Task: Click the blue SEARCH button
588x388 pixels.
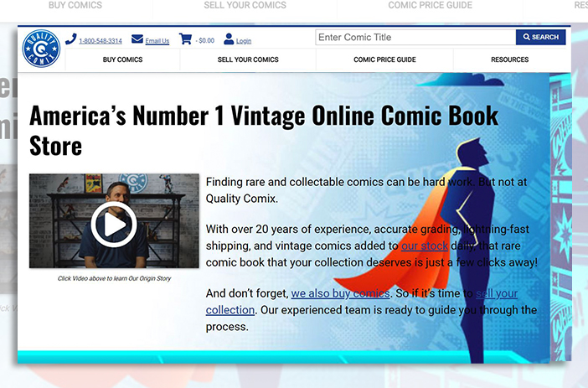Action: [541, 37]
